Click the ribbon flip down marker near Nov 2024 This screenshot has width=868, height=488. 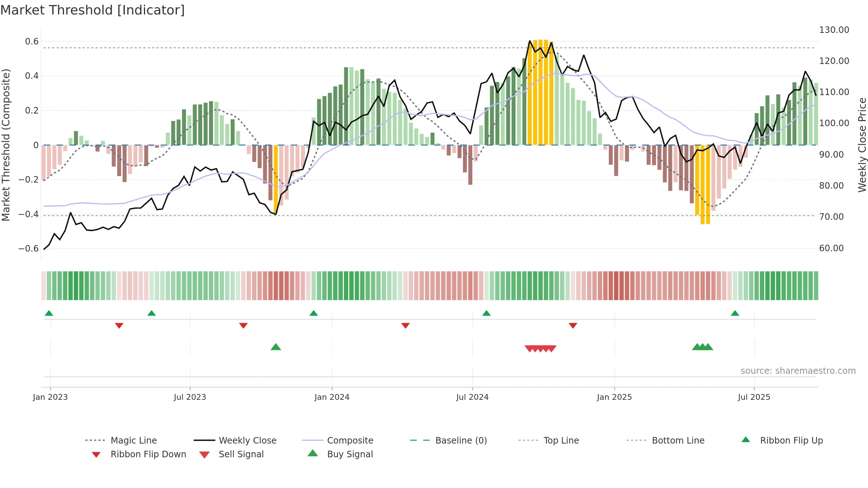[573, 326]
